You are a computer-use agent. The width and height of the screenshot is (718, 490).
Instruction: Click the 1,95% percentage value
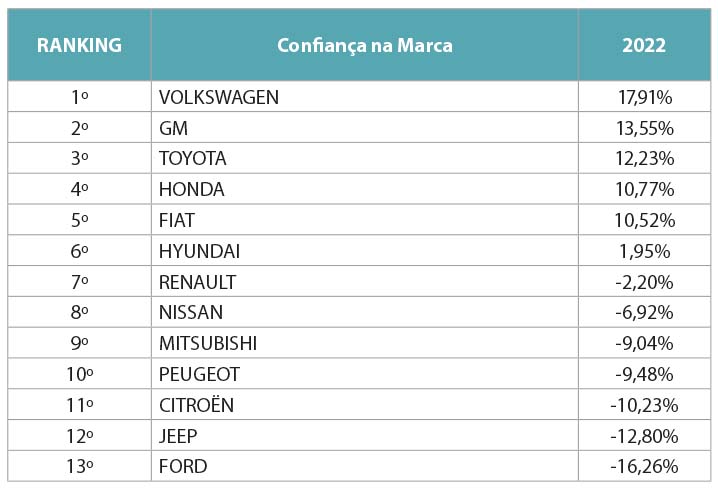point(644,251)
